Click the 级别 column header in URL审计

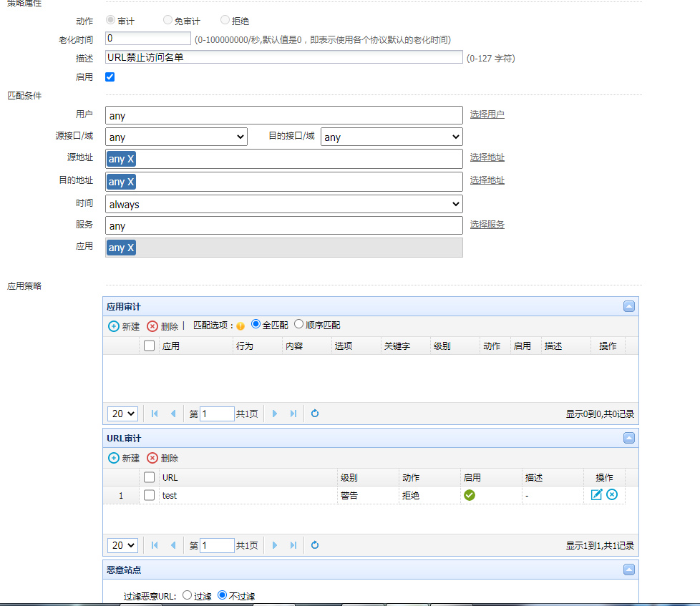(368, 477)
